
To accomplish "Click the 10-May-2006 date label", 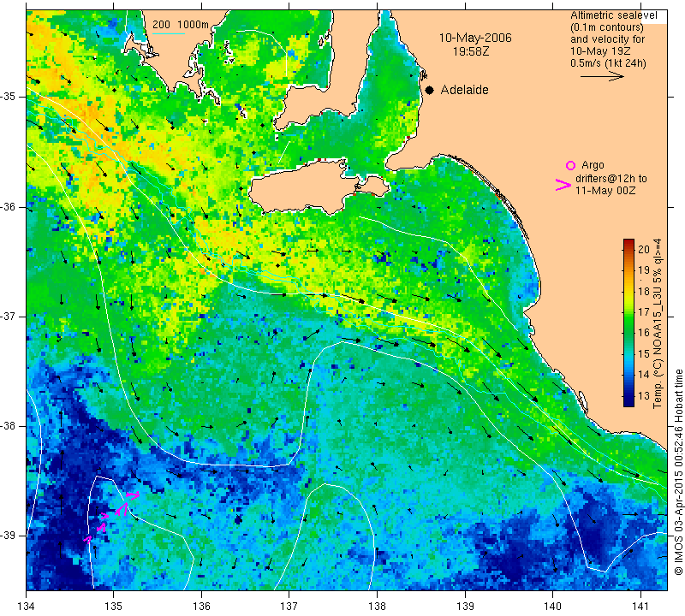I will coord(475,38).
